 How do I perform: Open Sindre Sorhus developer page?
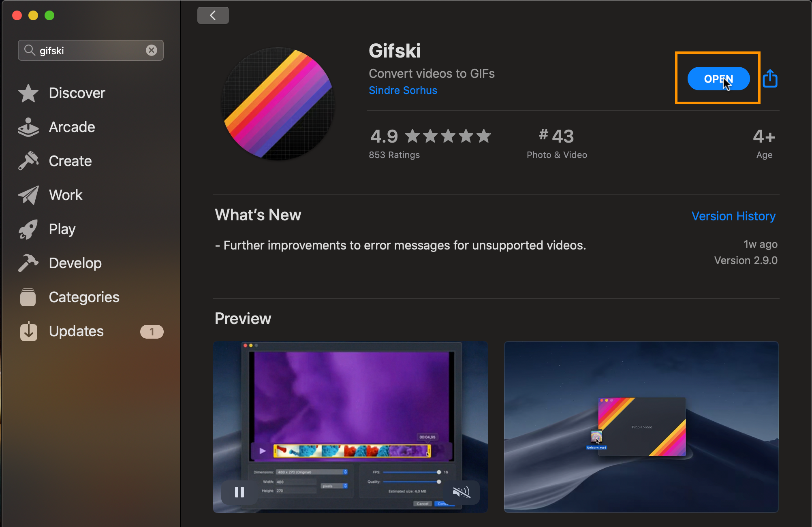(403, 90)
